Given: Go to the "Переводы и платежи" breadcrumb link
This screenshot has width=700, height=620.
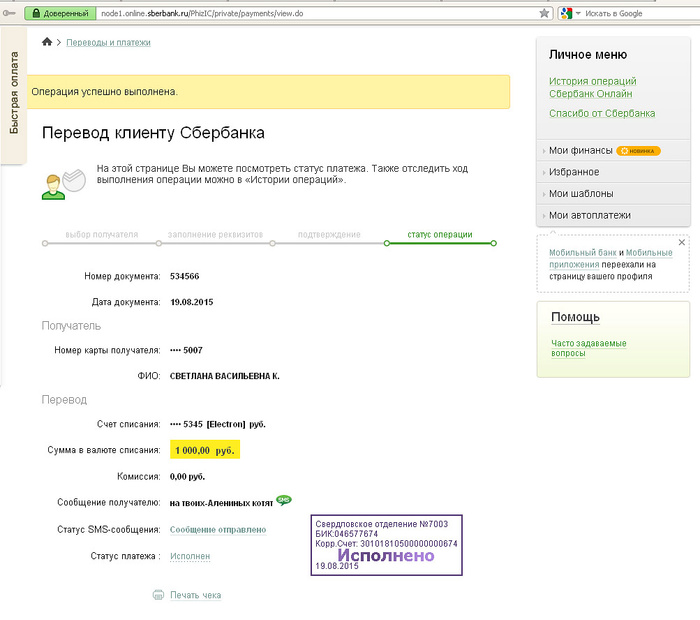Looking at the screenshot, I should pyautogui.click(x=108, y=43).
